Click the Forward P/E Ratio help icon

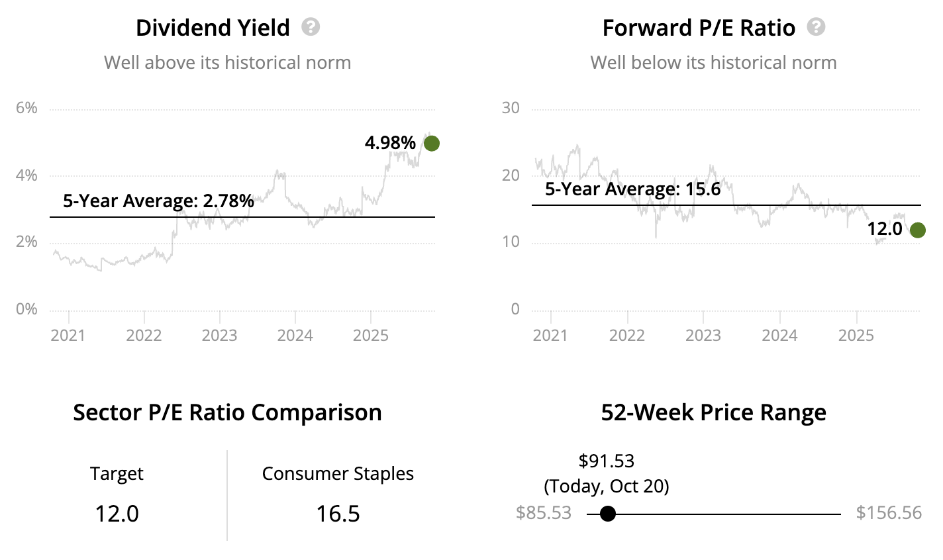[x=817, y=27]
